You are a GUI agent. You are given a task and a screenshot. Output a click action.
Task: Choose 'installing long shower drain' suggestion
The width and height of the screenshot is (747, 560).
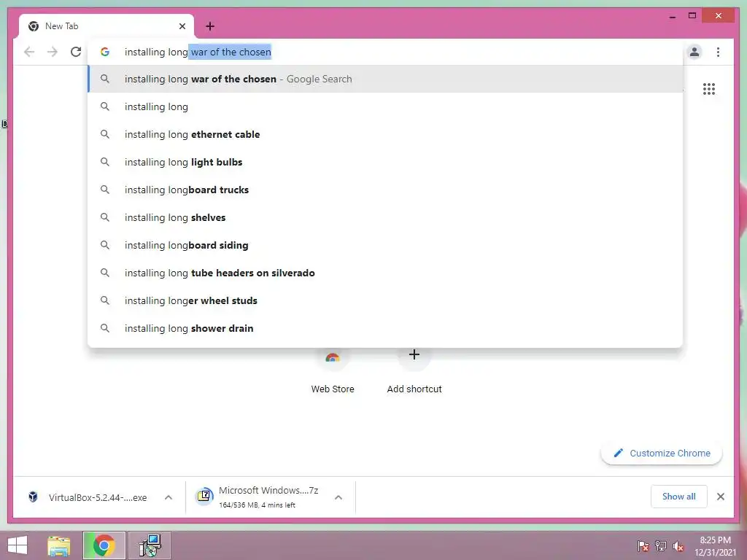pos(385,328)
